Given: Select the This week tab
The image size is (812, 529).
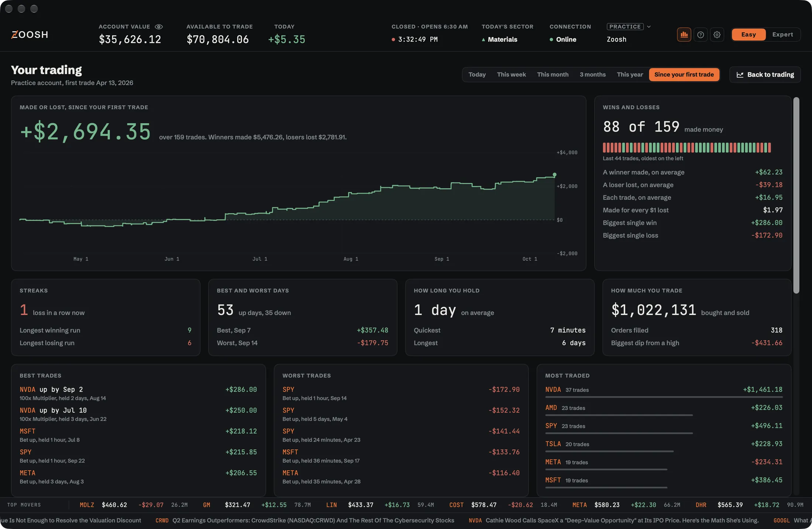Looking at the screenshot, I should point(511,75).
